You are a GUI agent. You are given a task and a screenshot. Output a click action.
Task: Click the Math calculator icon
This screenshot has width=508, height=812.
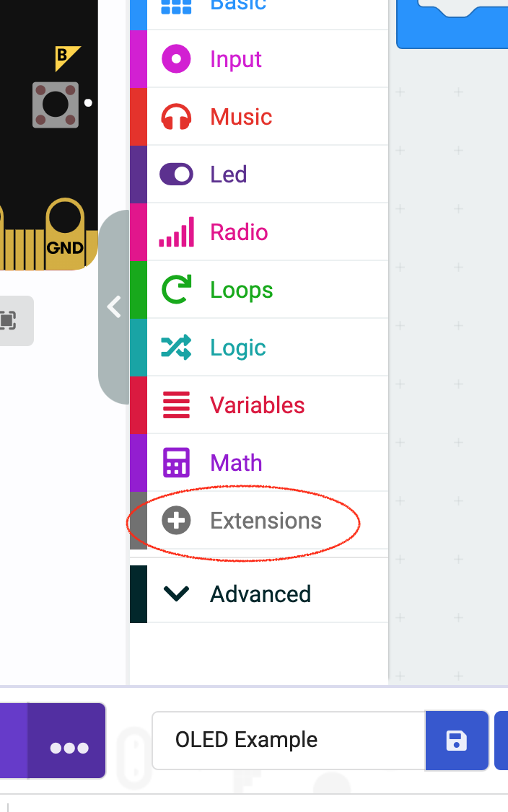coord(176,463)
